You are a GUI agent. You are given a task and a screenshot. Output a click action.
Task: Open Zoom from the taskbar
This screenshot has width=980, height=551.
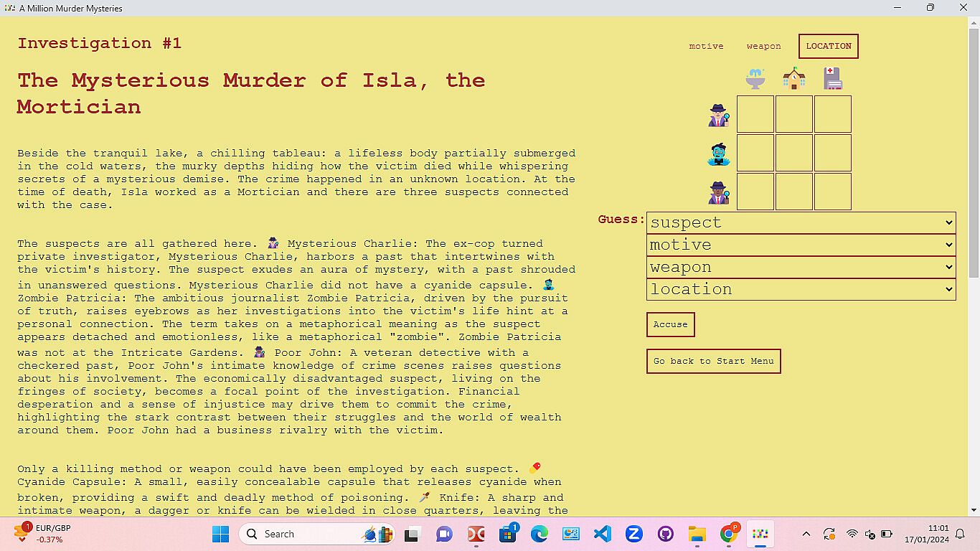(x=634, y=534)
